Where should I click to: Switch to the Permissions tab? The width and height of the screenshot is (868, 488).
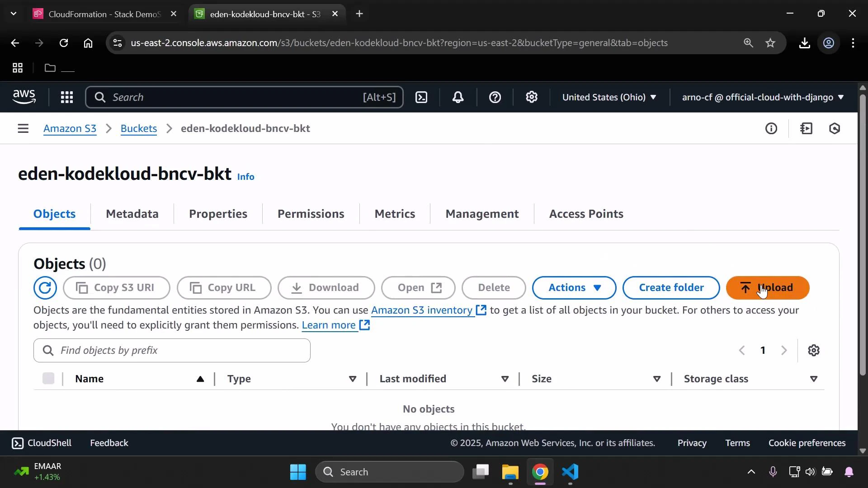tap(311, 214)
